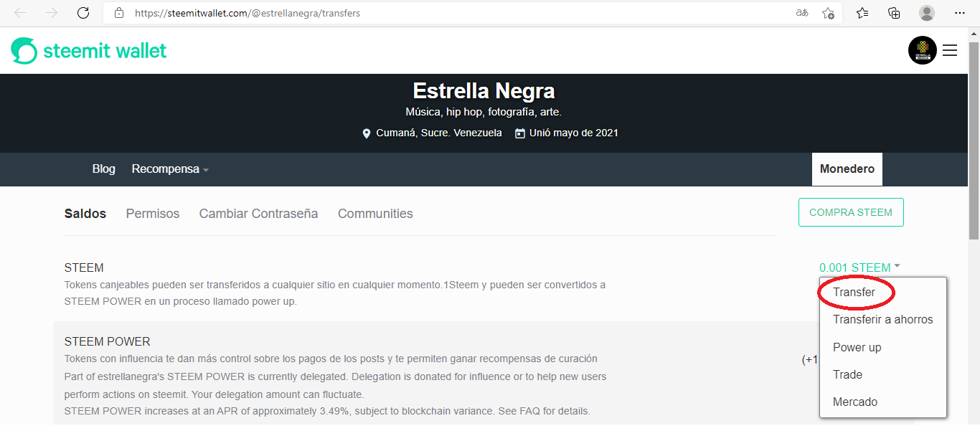This screenshot has height=436, width=980.
Task: Select the Monedero tab
Action: pyautogui.click(x=847, y=169)
